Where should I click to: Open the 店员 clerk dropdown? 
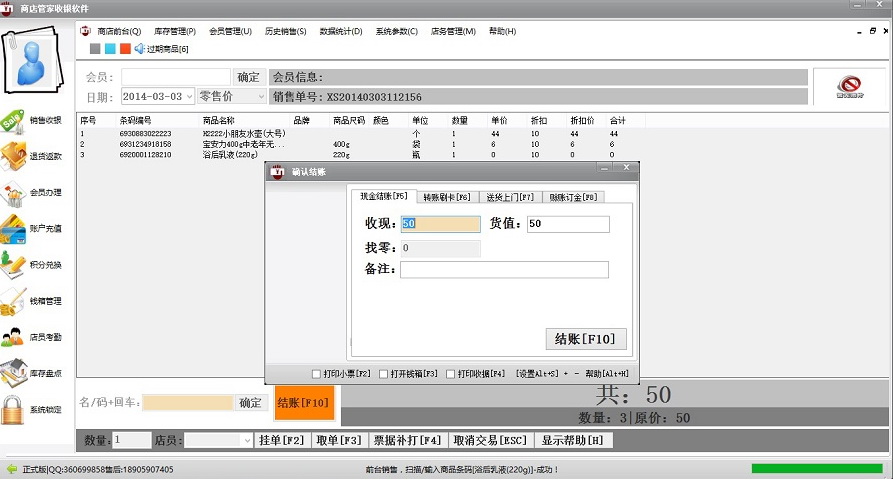pyautogui.click(x=247, y=441)
